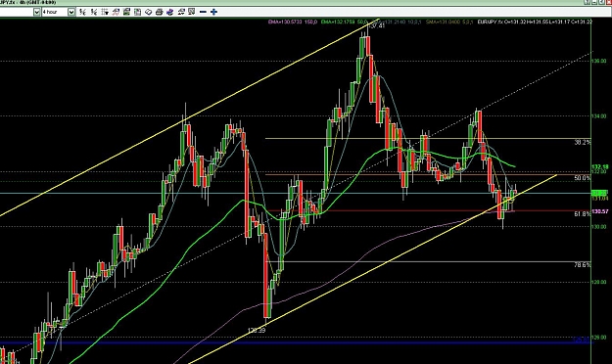Click the 134.00 price axis label
The height and width of the screenshot is (364, 612).
tap(599, 115)
